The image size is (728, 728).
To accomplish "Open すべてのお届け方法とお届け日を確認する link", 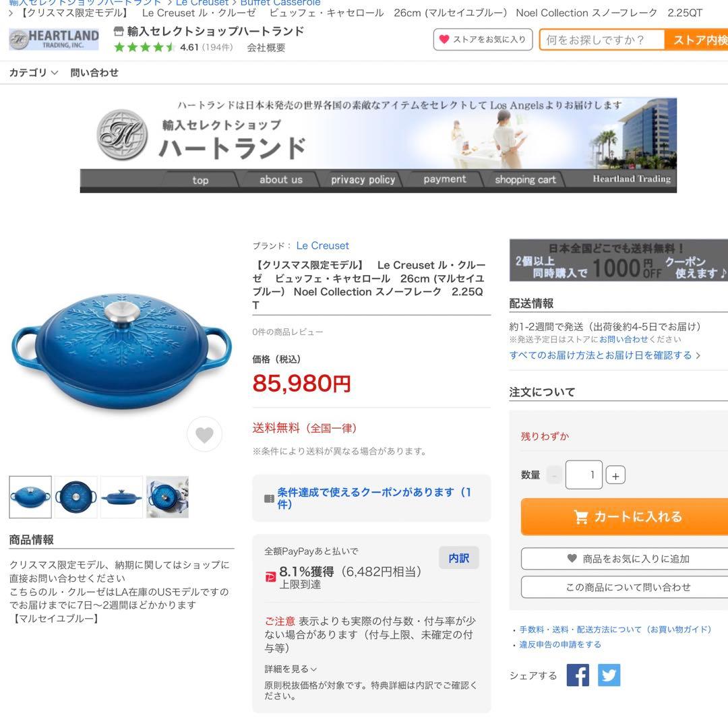I will (x=605, y=355).
